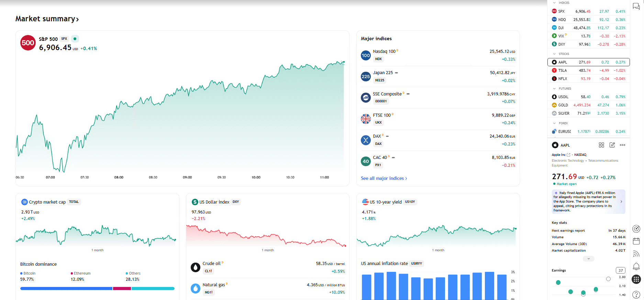Click the NG1! ticker tag
The width and height of the screenshot is (644, 300).
[209, 292]
